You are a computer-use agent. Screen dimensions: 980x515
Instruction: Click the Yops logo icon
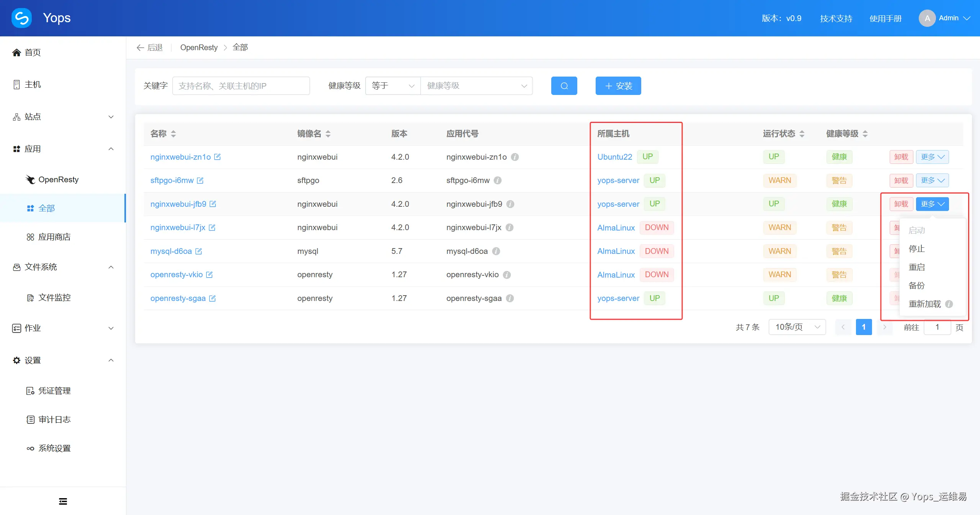(x=22, y=18)
